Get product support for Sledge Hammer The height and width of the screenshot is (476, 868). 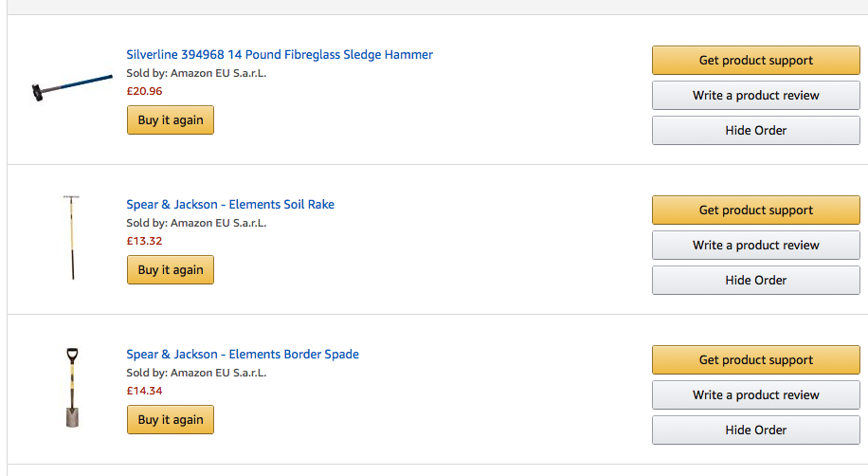point(756,61)
